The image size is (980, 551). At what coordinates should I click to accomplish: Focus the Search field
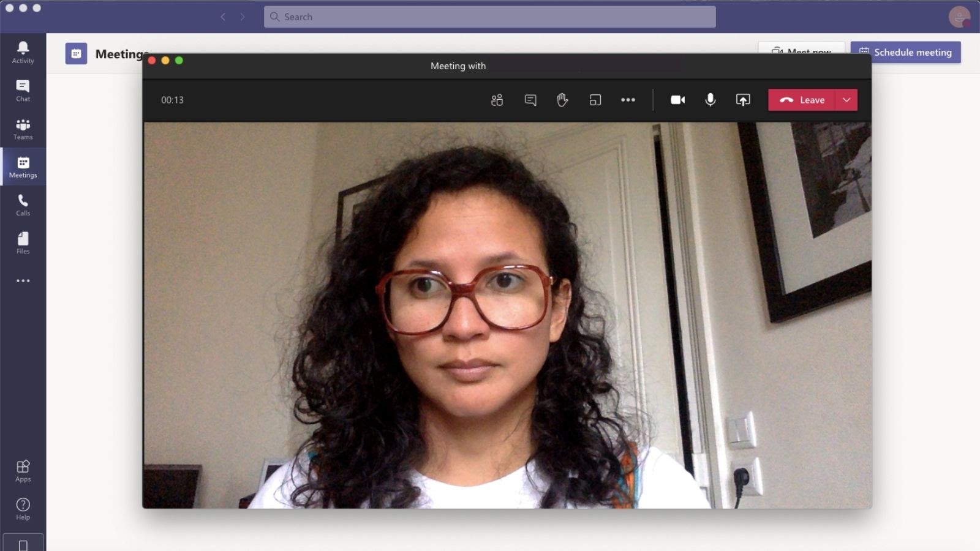pyautogui.click(x=490, y=17)
